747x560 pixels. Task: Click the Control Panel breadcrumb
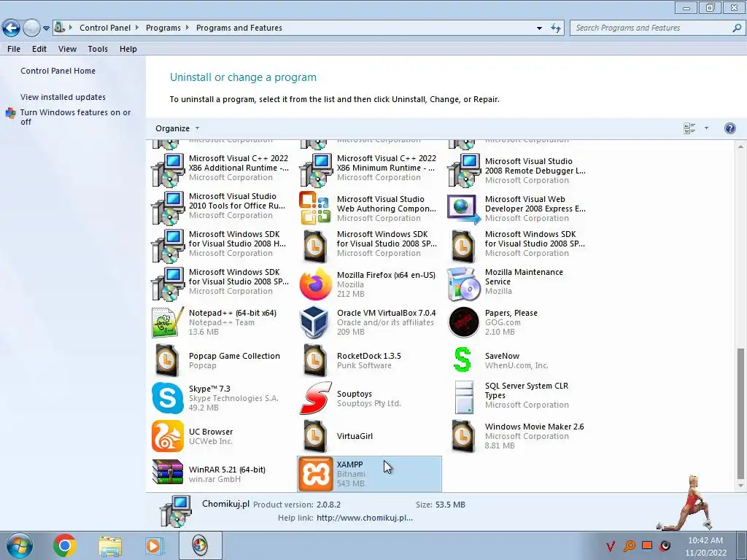(x=105, y=28)
